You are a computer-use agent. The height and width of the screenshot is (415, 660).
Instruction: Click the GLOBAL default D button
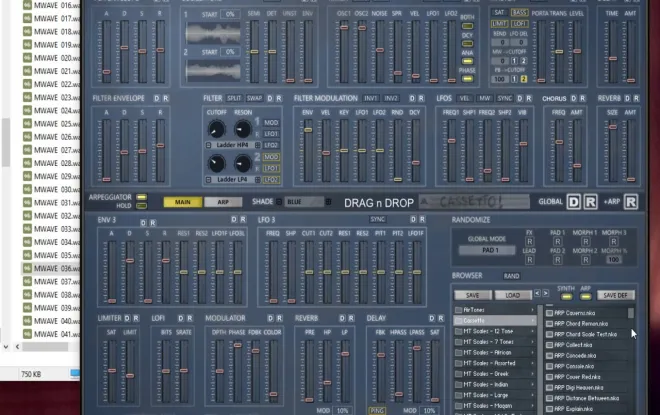point(574,202)
